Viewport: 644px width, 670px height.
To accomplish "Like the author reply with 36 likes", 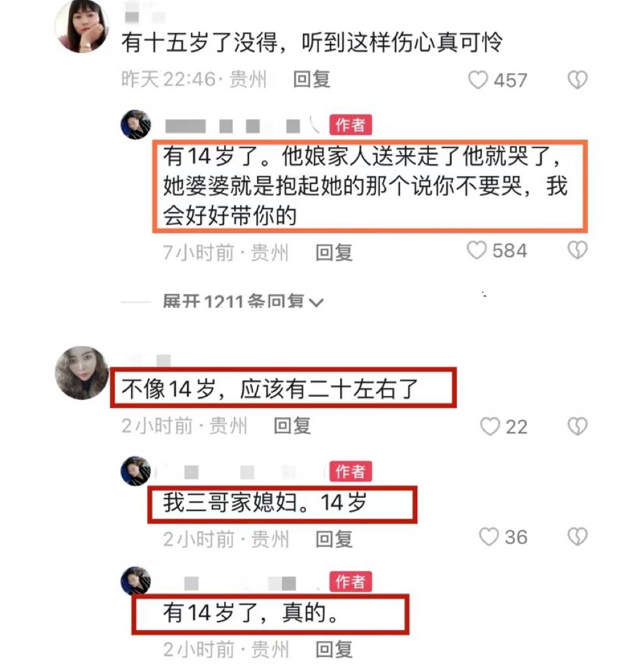I will tap(489, 537).
